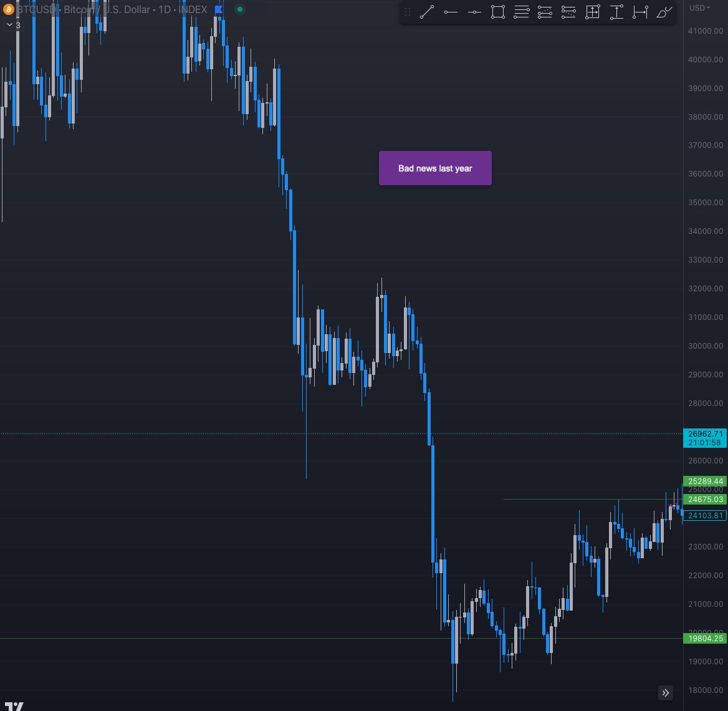
Task: Click the green market status dot
Action: [239, 9]
